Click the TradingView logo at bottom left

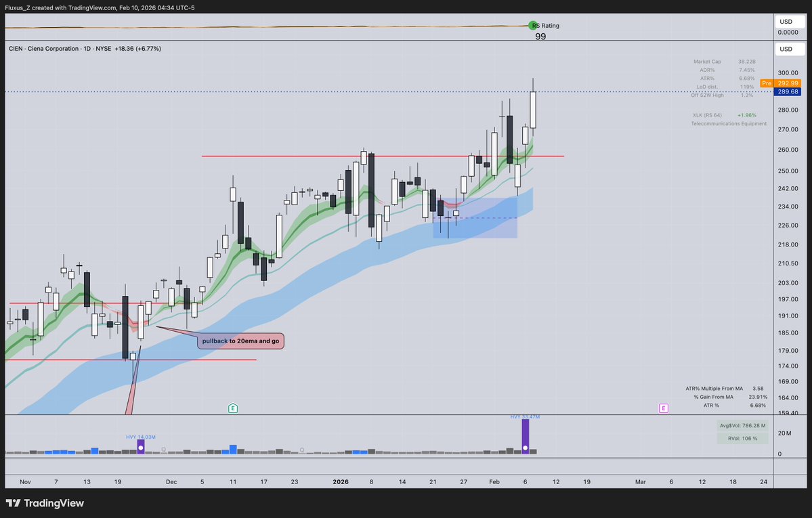pyautogui.click(x=45, y=503)
